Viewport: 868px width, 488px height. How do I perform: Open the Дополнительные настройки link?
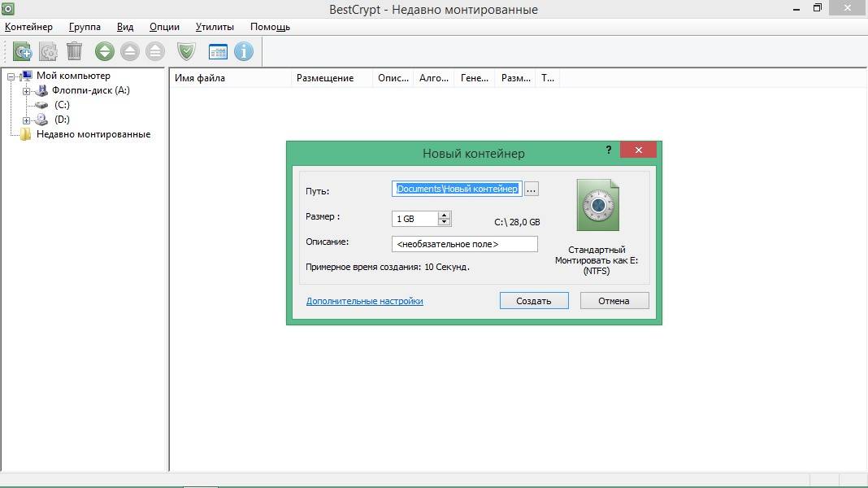point(364,301)
